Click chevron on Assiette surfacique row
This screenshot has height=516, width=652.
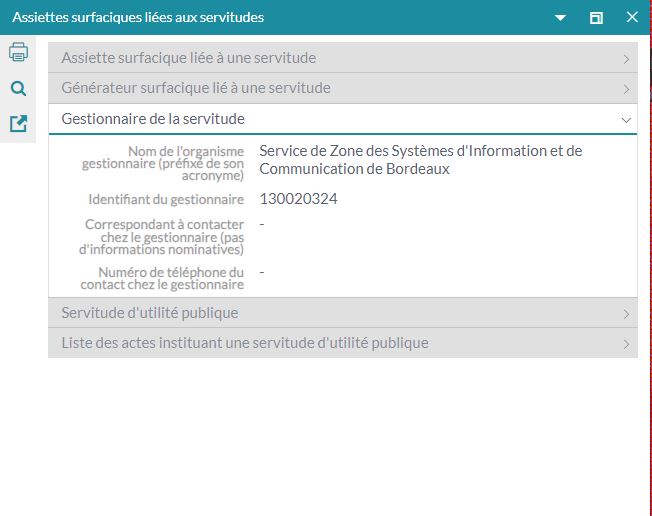click(x=626, y=59)
